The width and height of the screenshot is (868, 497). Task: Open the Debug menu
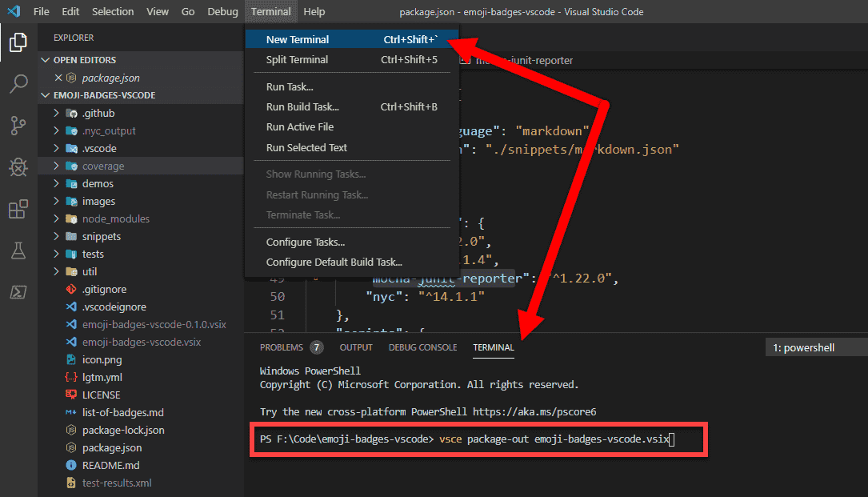click(x=222, y=12)
